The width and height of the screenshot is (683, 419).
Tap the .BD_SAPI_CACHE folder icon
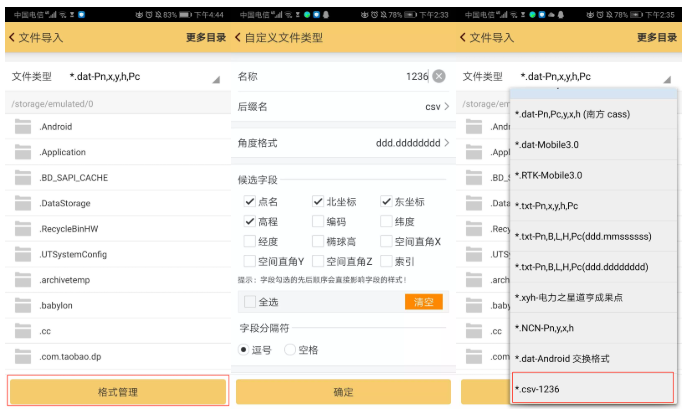[23, 178]
